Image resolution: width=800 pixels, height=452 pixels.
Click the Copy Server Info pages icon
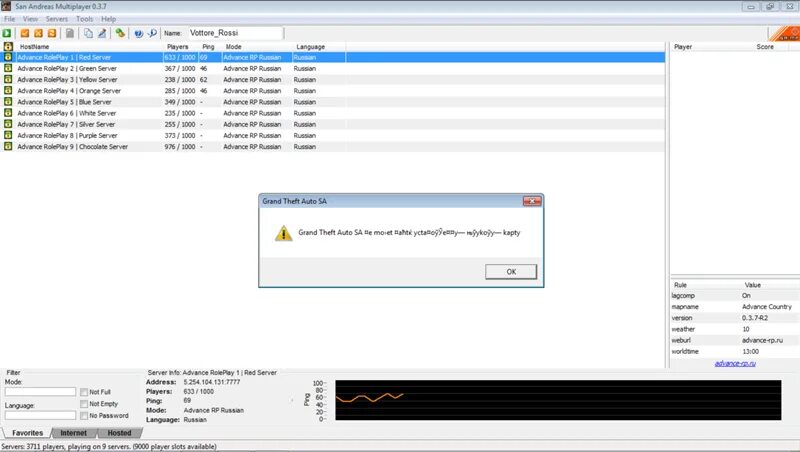88,33
